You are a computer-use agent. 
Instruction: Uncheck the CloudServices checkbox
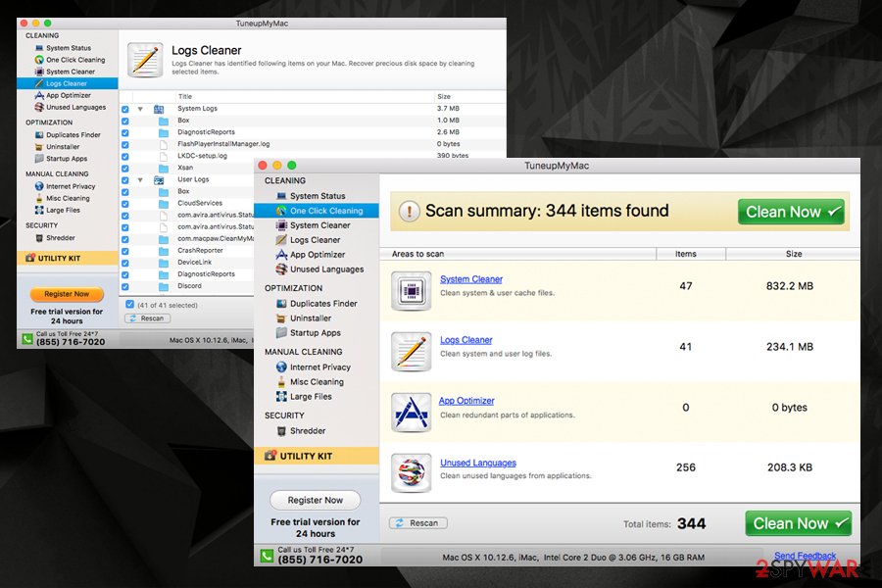click(x=124, y=204)
